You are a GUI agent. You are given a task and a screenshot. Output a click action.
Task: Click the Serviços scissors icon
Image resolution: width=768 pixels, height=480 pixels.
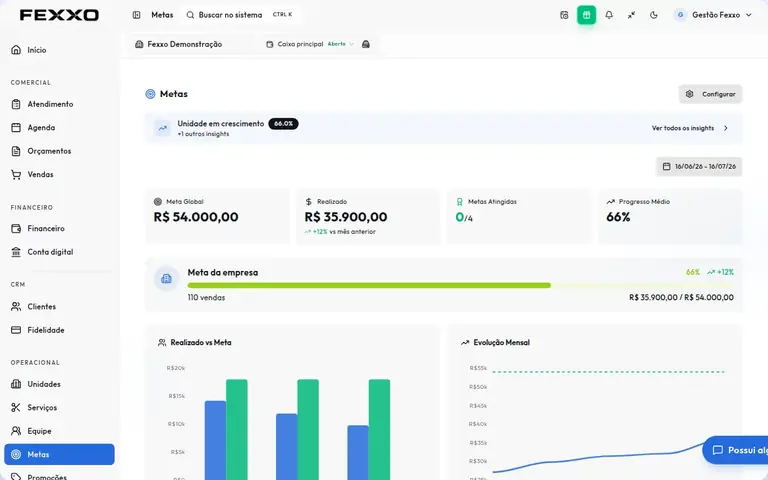click(16, 408)
